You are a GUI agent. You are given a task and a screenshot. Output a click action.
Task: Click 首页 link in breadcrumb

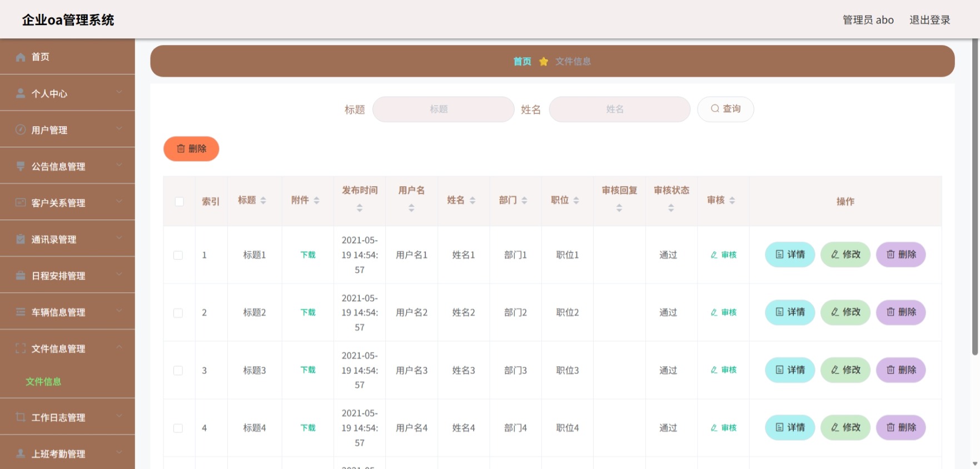click(x=522, y=61)
